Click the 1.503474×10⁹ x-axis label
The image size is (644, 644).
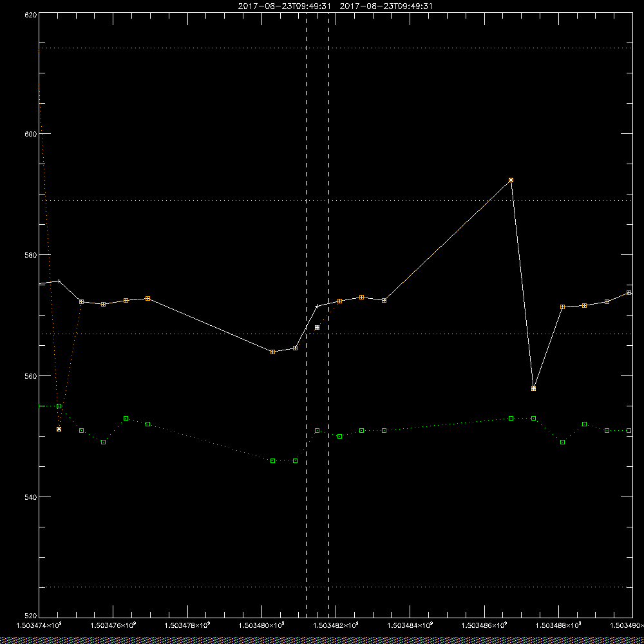pos(39,625)
